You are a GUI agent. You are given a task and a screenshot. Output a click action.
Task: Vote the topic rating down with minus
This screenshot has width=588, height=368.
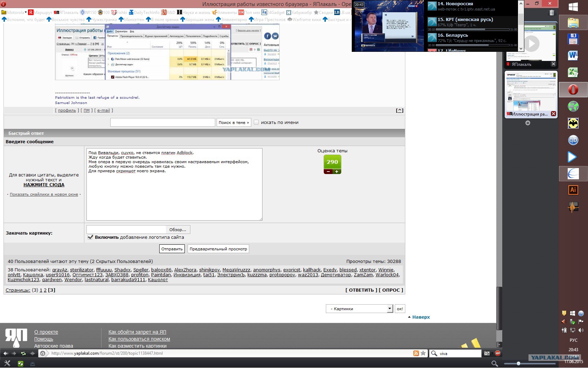(328, 172)
